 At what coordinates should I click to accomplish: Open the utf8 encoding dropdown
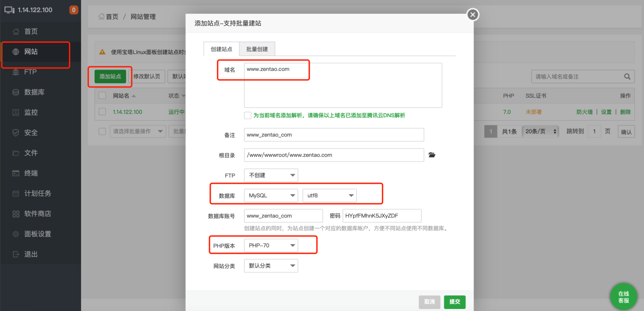tap(329, 195)
